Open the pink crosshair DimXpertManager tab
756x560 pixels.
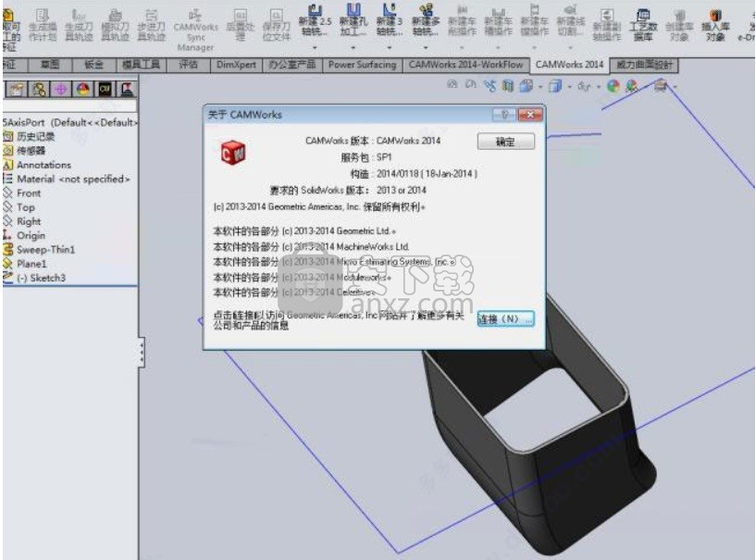coord(61,89)
